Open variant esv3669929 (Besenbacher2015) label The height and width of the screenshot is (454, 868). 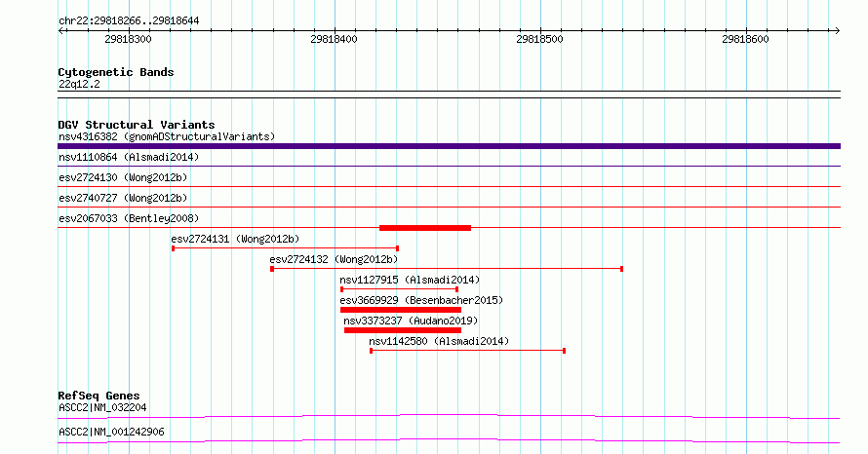click(421, 301)
